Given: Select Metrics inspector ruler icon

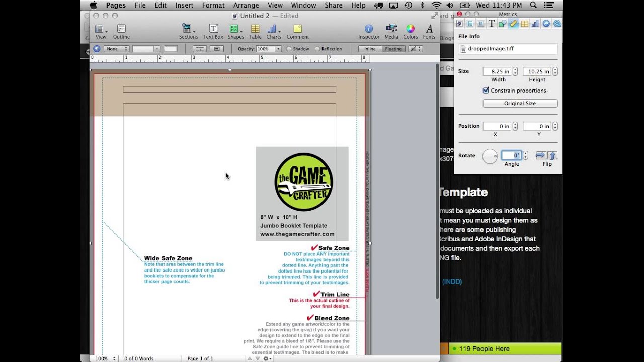Looking at the screenshot, I should click(513, 24).
